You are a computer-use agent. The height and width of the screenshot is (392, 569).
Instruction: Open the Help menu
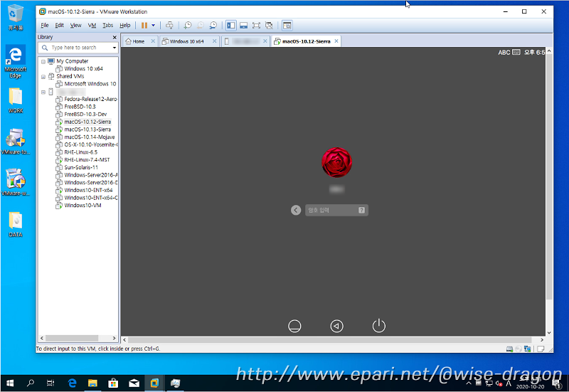[125, 25]
